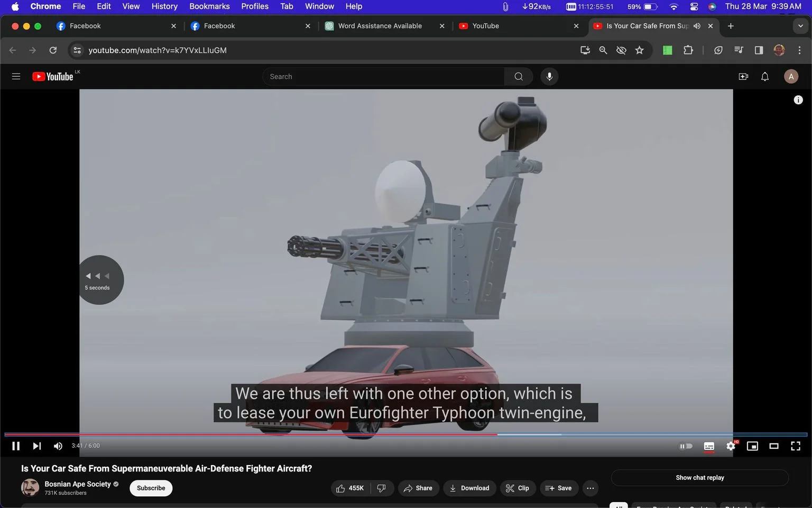Focus the address bar URL

tap(158, 50)
